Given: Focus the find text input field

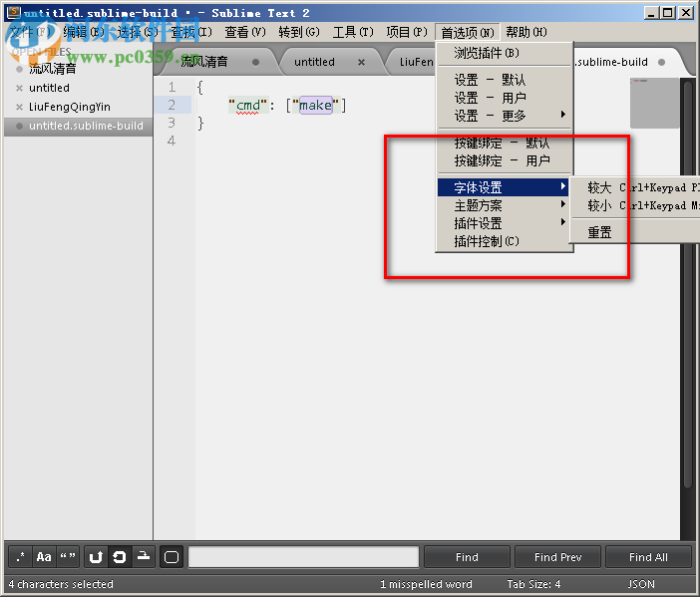Looking at the screenshot, I should 303,557.
